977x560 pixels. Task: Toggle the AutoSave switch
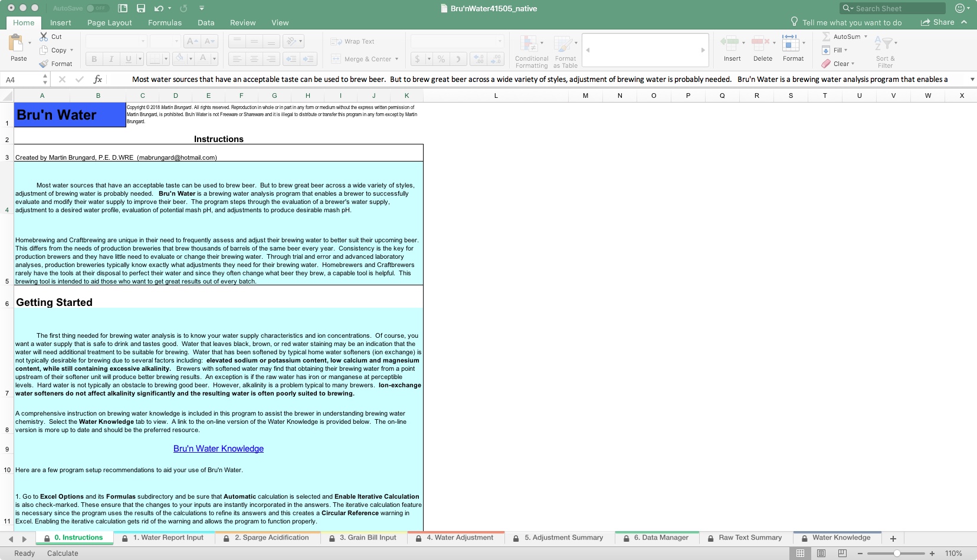(x=97, y=8)
